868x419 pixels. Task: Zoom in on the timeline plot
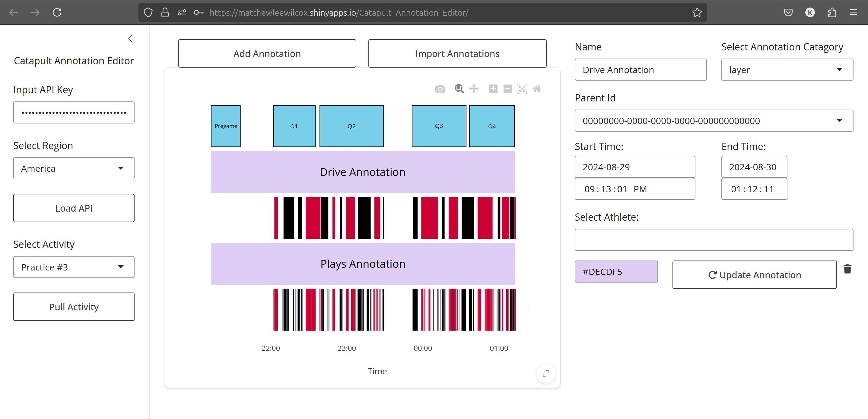493,89
